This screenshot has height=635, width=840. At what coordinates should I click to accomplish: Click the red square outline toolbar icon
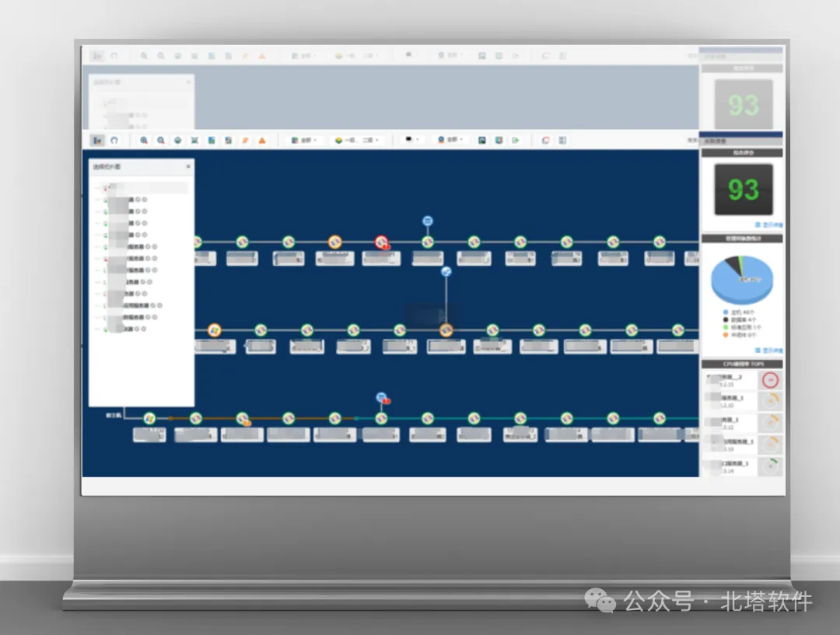(545, 140)
